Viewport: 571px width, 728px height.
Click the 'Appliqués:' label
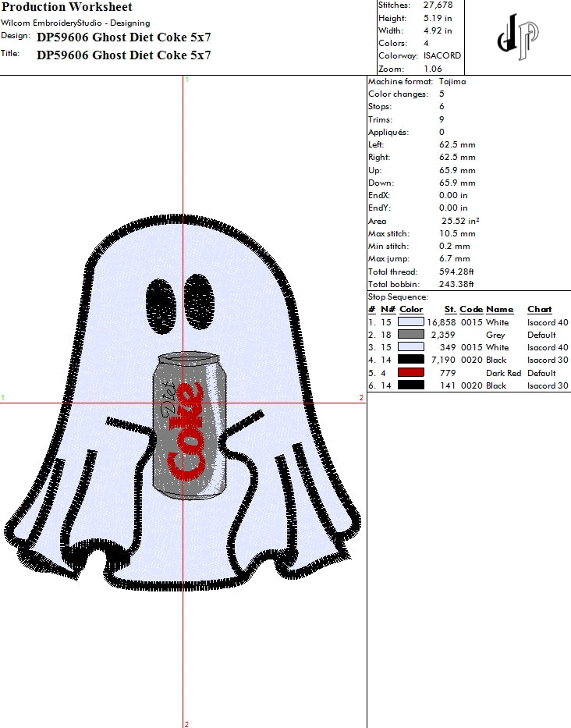click(388, 133)
